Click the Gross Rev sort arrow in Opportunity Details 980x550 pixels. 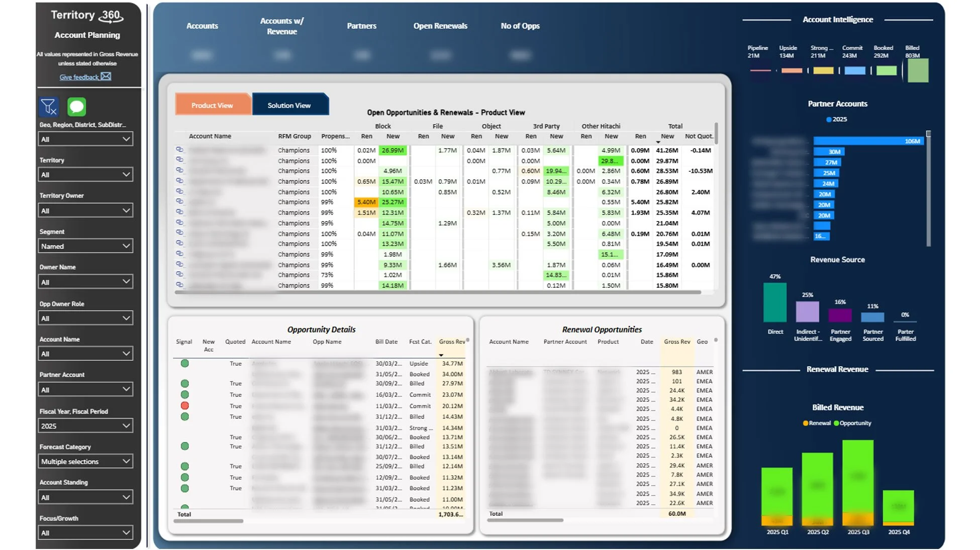[x=441, y=355]
